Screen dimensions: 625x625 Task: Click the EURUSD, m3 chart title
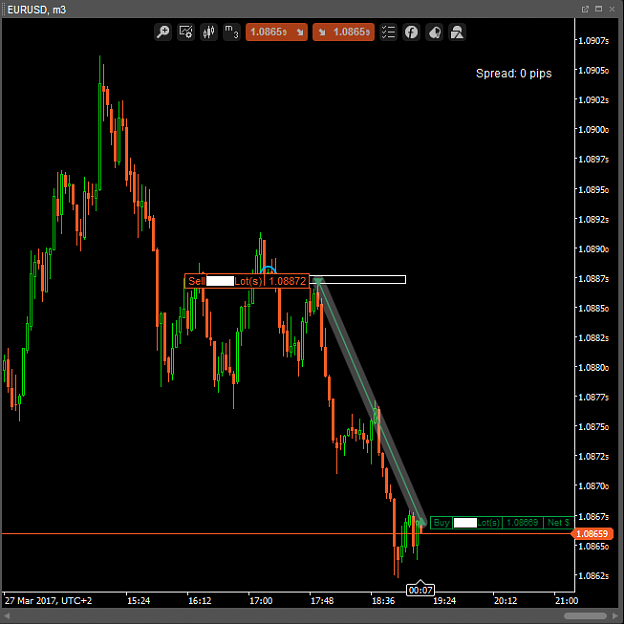pyautogui.click(x=37, y=10)
